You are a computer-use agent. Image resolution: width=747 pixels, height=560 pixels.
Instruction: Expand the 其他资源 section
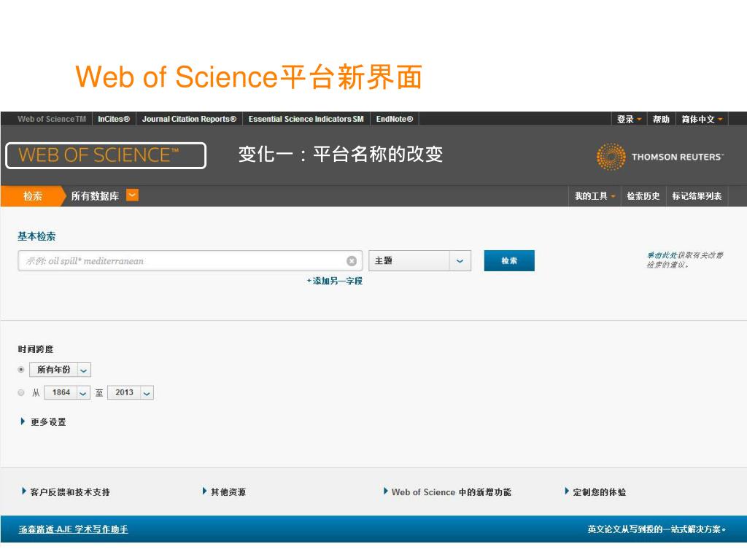click(x=224, y=492)
